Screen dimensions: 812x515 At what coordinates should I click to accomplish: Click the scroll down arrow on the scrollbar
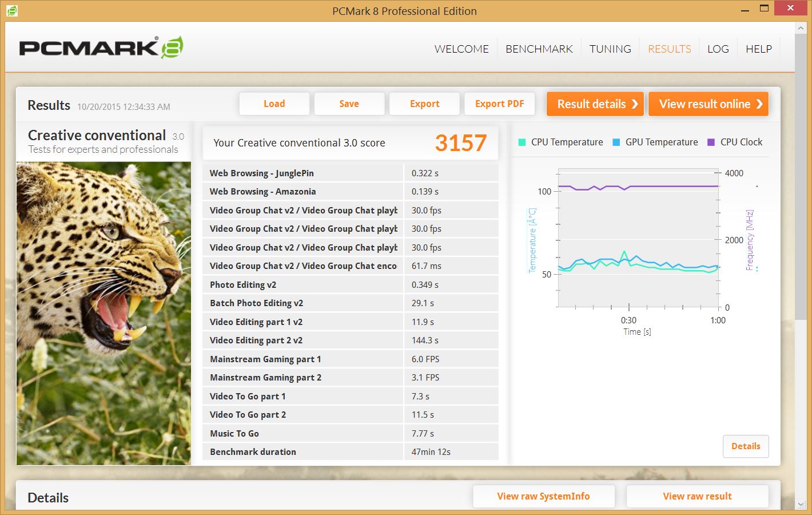[802, 504]
